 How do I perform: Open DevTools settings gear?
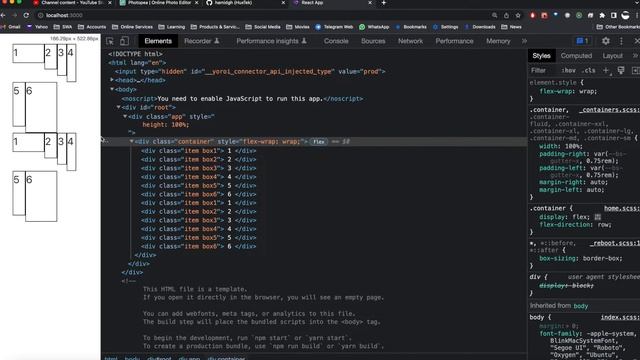click(x=606, y=41)
